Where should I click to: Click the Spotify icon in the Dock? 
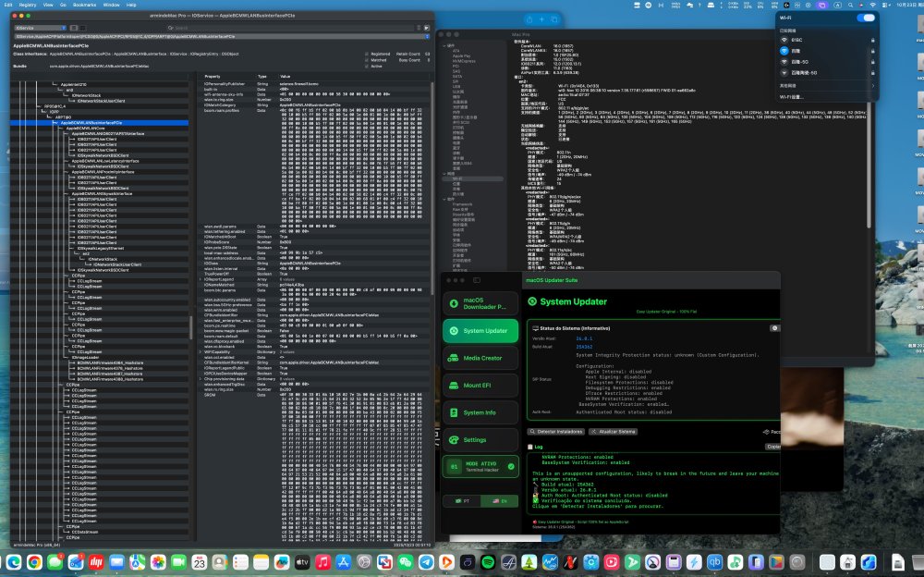click(x=488, y=562)
